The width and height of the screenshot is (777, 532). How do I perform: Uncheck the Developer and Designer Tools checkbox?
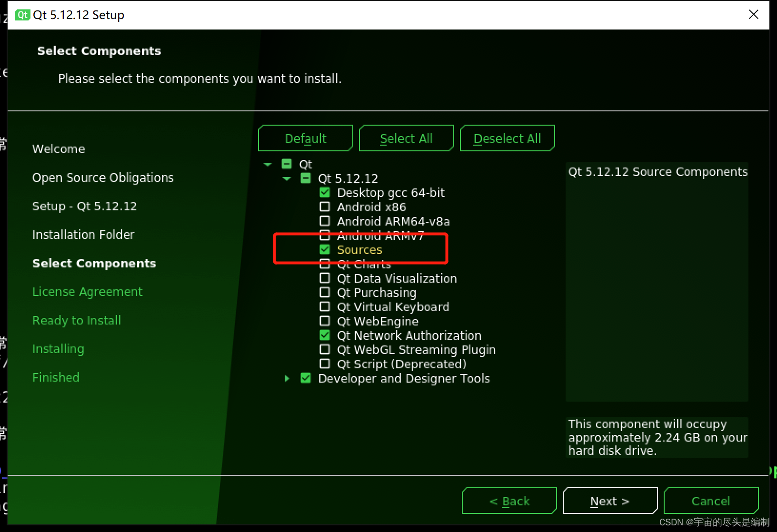[306, 378]
